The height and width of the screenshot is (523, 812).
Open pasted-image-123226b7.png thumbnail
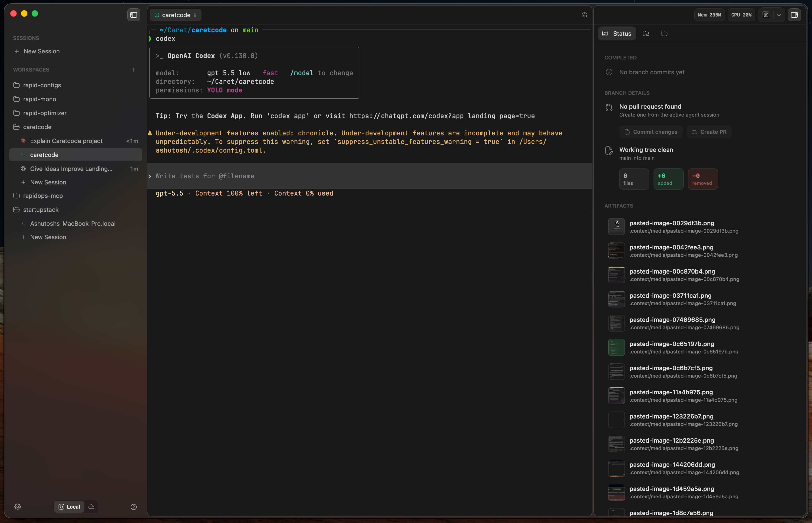click(x=616, y=420)
